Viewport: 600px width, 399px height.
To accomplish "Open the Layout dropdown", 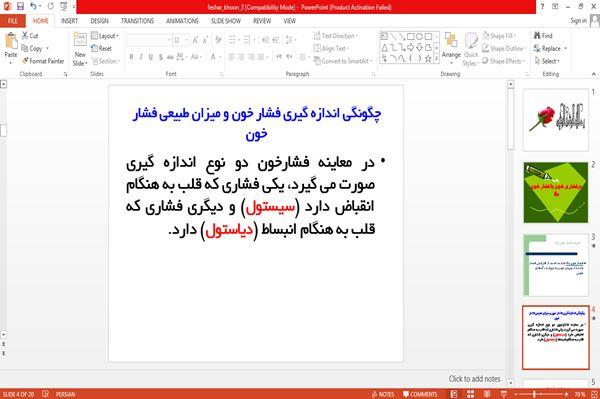I will click(105, 36).
